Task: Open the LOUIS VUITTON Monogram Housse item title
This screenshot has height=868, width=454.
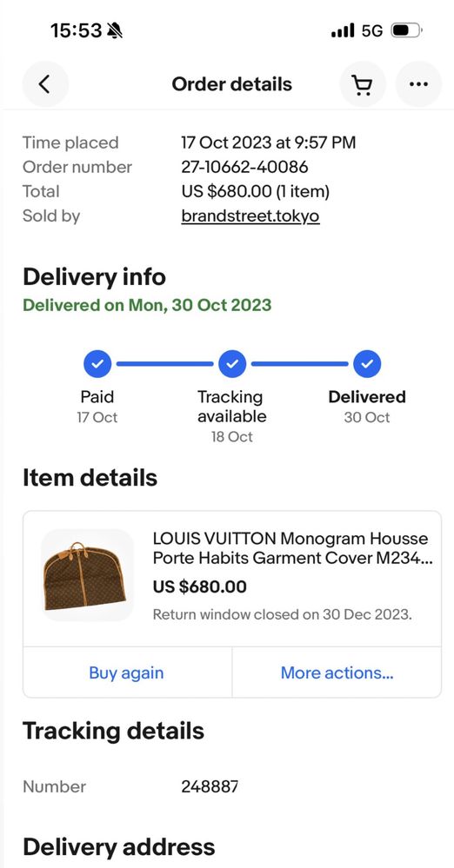Action: [293, 548]
